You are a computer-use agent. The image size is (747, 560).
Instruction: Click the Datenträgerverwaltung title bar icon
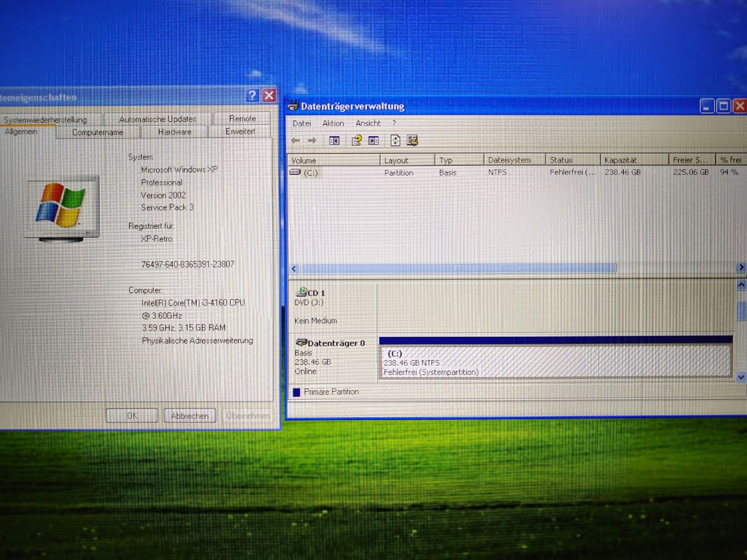tap(293, 106)
